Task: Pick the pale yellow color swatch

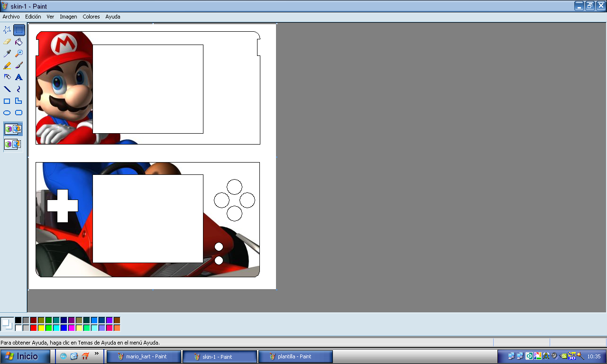Action: tap(79, 328)
